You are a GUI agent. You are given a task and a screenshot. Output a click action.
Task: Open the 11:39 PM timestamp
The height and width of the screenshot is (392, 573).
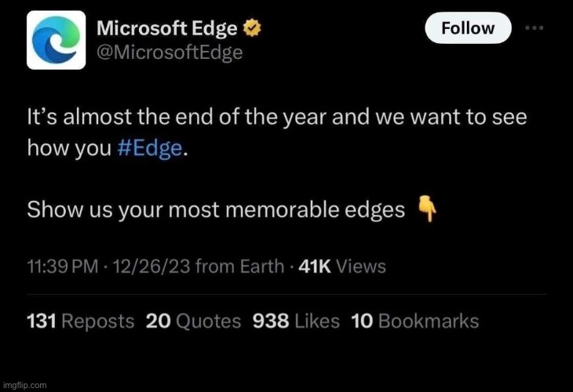63,267
